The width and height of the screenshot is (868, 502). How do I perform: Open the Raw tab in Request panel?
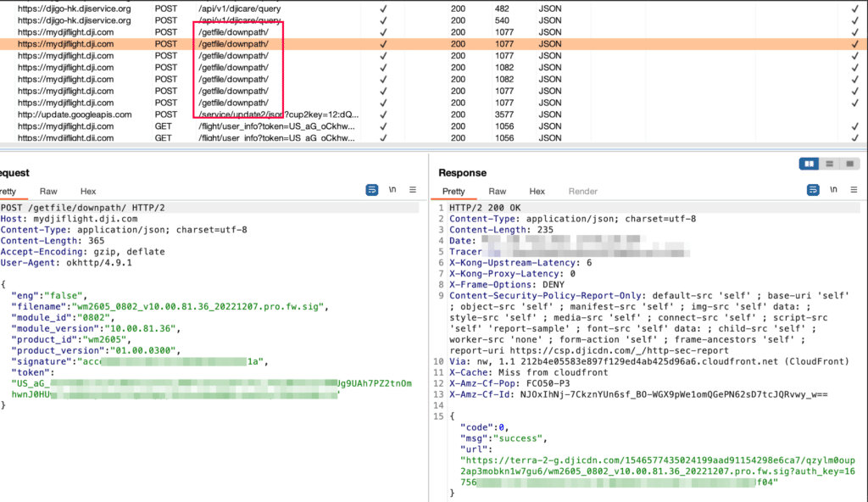pyautogui.click(x=48, y=191)
